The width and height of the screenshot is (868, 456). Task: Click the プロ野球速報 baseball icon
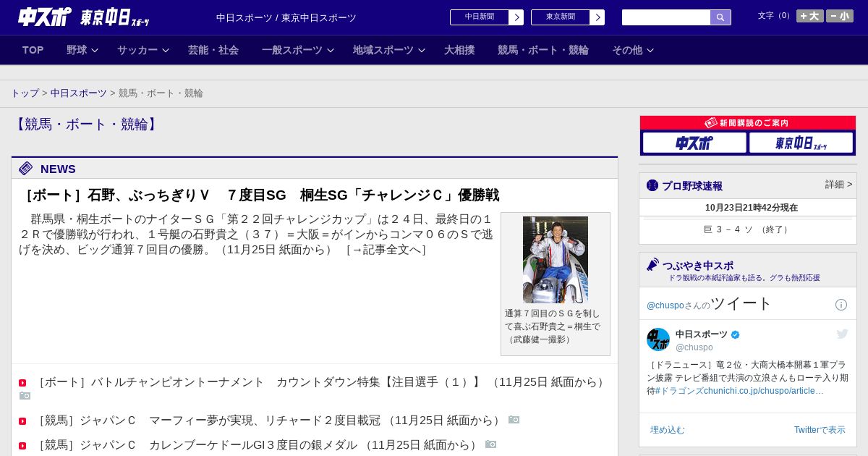coord(652,185)
